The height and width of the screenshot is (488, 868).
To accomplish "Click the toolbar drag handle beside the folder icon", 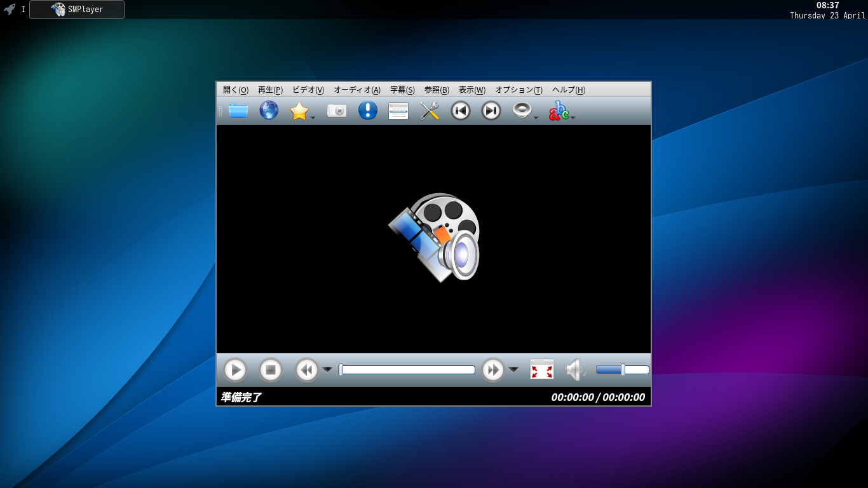I will coord(220,111).
